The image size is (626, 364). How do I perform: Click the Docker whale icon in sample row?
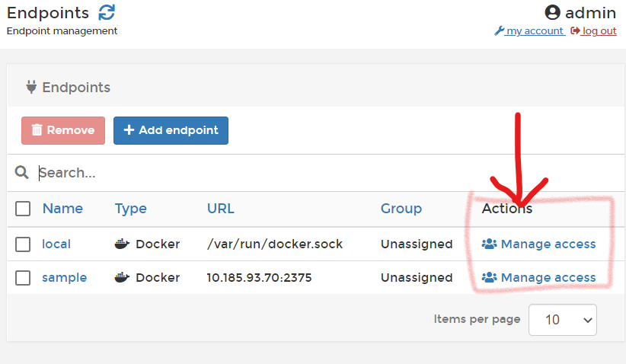122,278
